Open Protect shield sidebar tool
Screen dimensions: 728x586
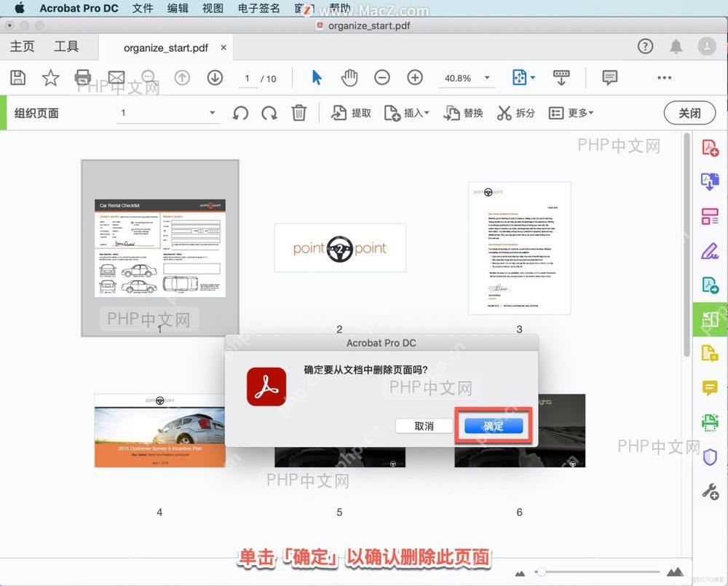click(x=710, y=457)
